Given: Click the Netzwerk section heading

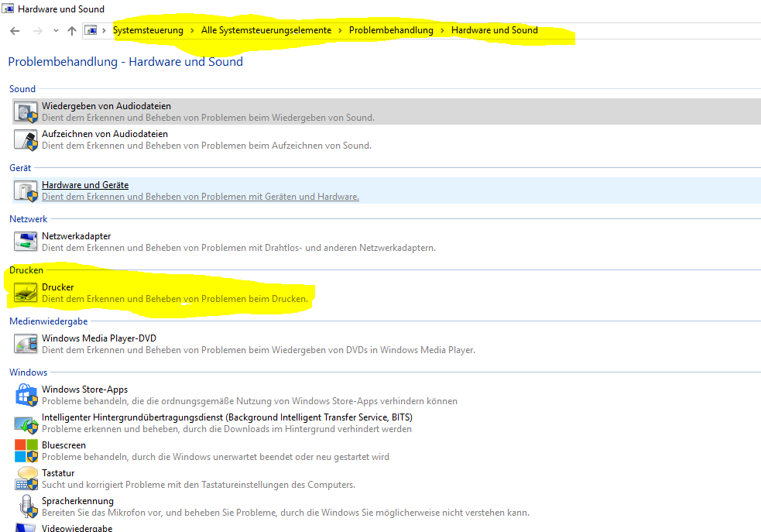Looking at the screenshot, I should tap(29, 219).
